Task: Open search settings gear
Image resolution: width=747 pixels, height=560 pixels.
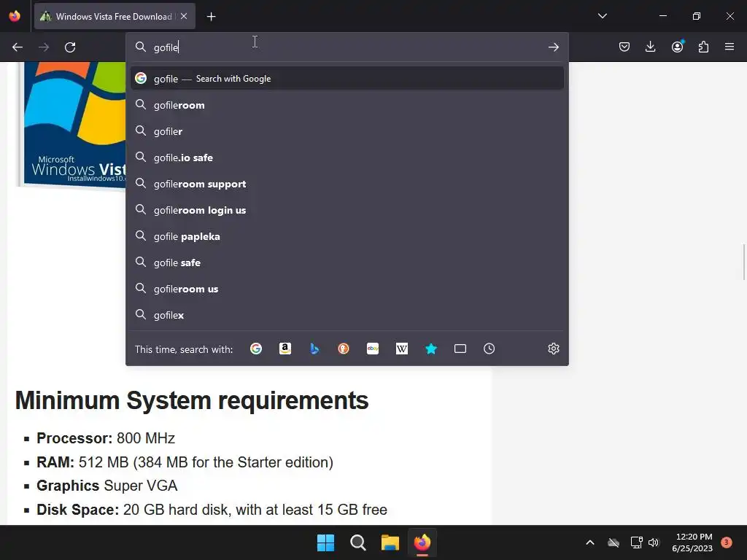Action: click(x=553, y=349)
